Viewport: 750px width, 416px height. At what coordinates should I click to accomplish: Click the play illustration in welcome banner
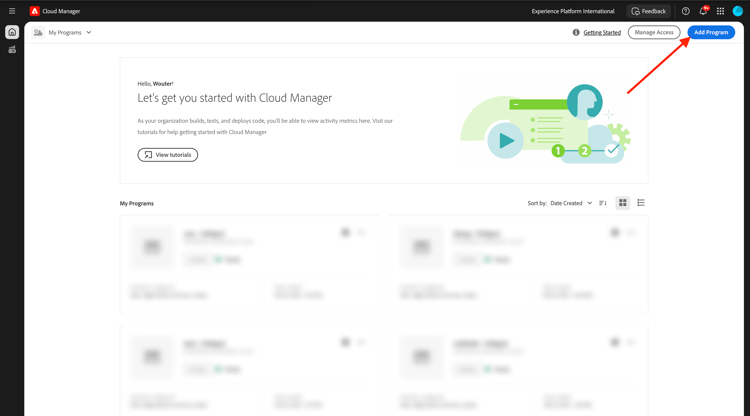(x=505, y=141)
